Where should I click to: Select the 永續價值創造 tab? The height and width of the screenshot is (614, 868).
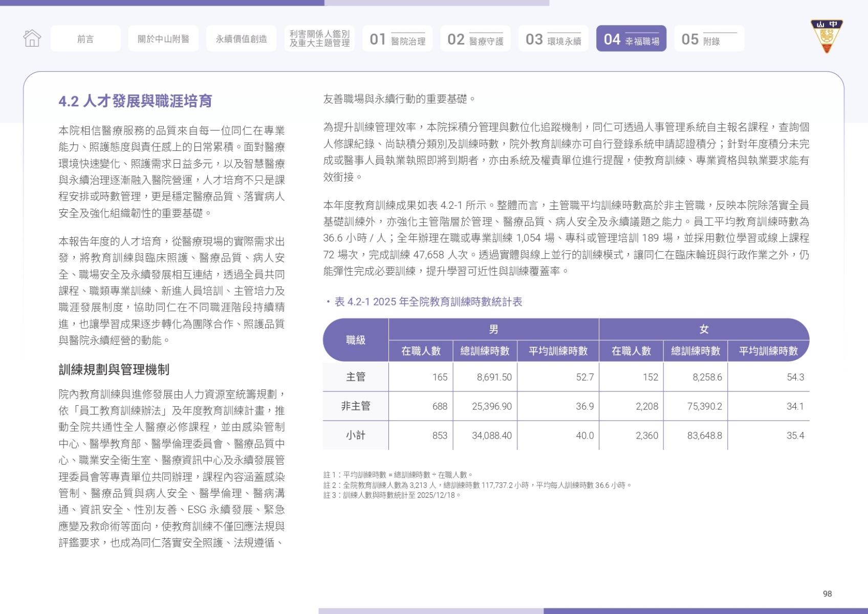(242, 38)
